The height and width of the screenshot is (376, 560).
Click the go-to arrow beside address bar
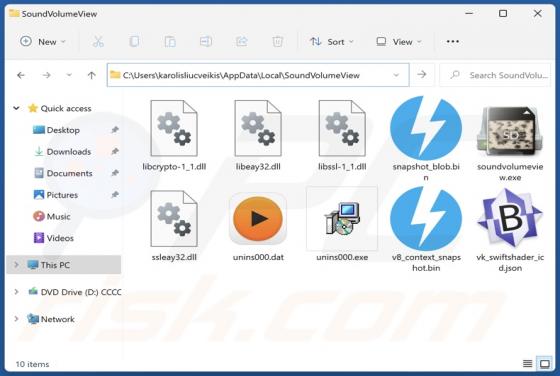pos(422,74)
